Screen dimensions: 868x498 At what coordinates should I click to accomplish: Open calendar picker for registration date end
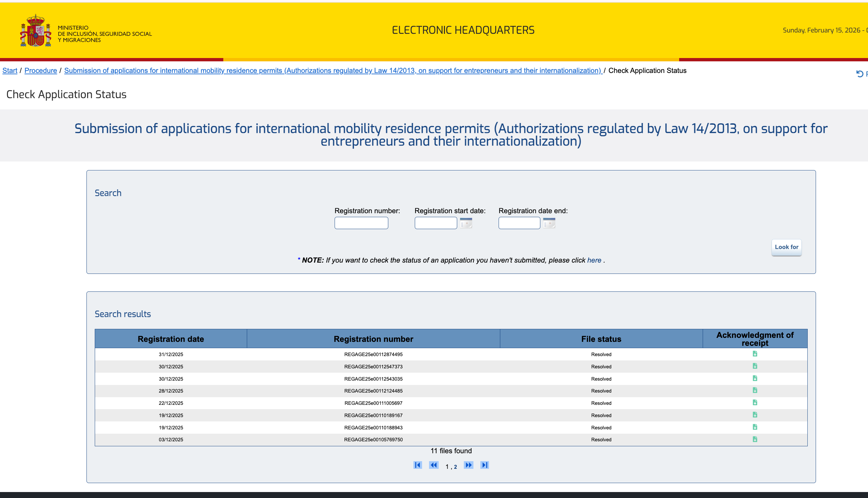tap(549, 223)
